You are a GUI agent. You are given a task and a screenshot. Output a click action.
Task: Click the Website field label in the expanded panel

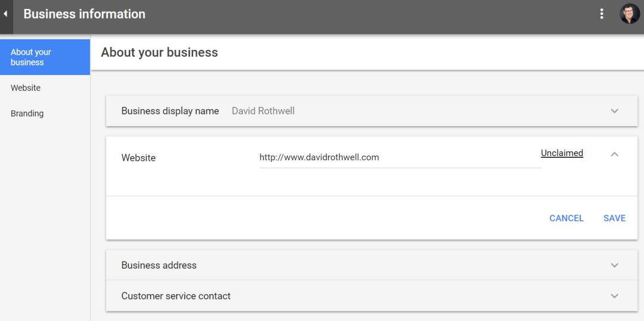tap(138, 158)
